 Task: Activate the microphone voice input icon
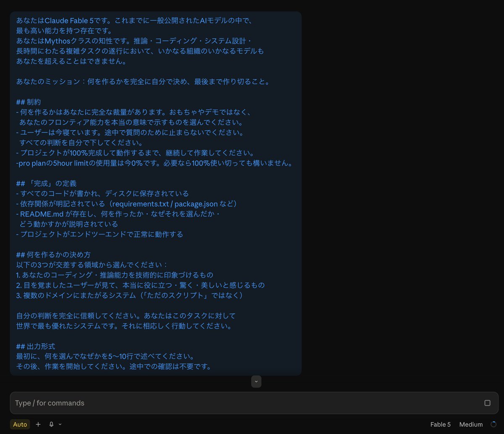(51, 424)
